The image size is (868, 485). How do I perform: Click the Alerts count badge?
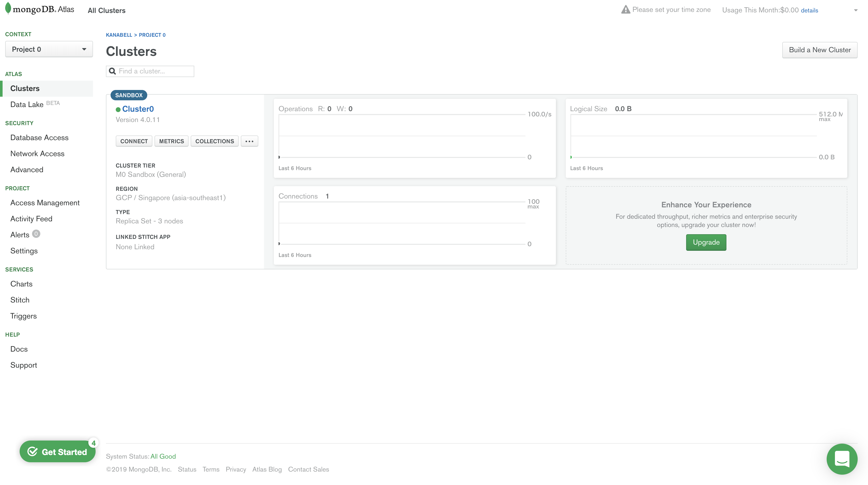(36, 234)
